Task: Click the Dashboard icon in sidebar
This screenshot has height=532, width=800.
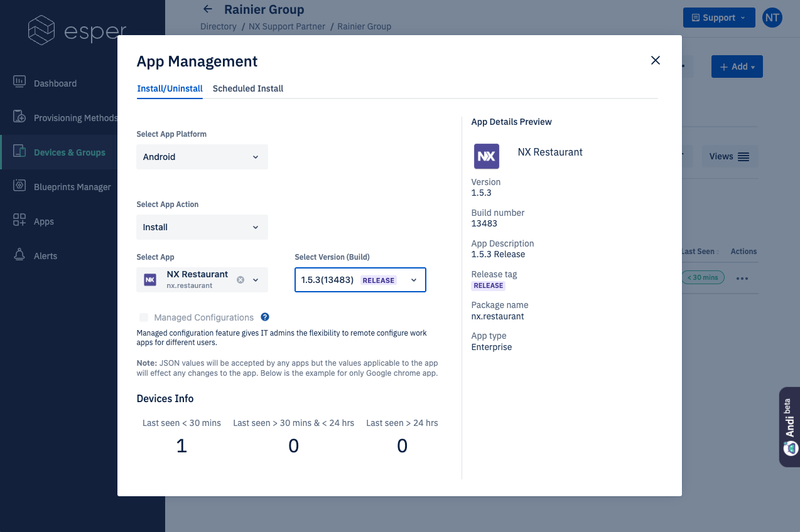Action: tap(19, 82)
